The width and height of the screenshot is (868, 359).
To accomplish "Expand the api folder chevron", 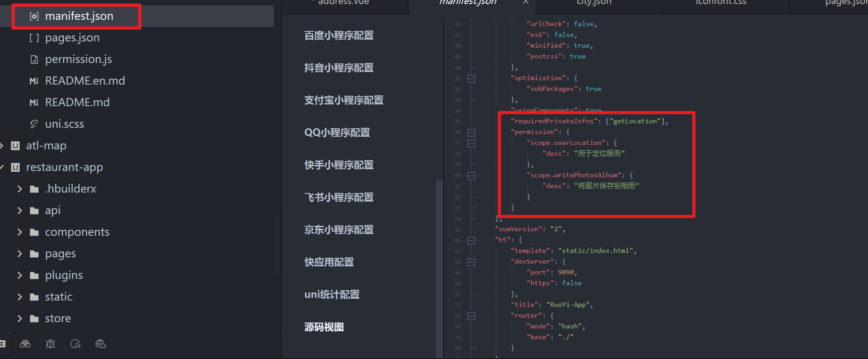I will pos(19,211).
